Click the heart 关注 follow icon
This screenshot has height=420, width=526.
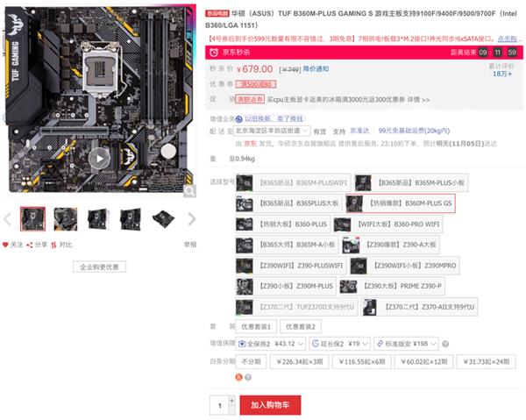click(x=5, y=245)
